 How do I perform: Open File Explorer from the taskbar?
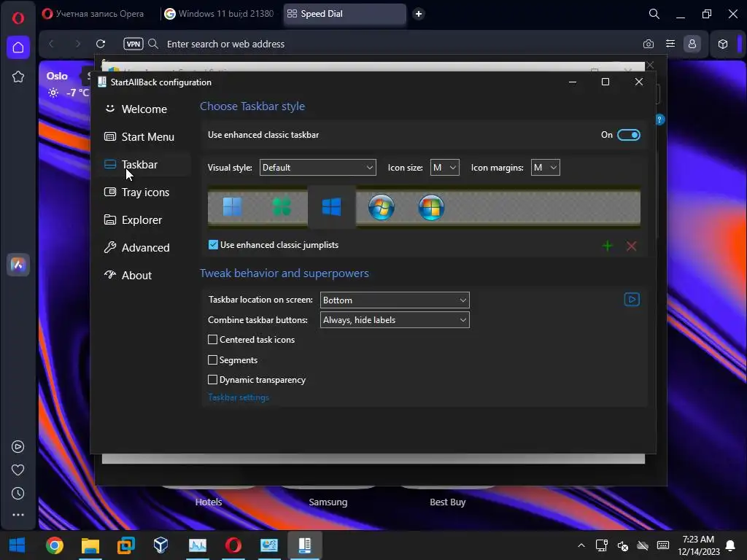click(x=90, y=545)
